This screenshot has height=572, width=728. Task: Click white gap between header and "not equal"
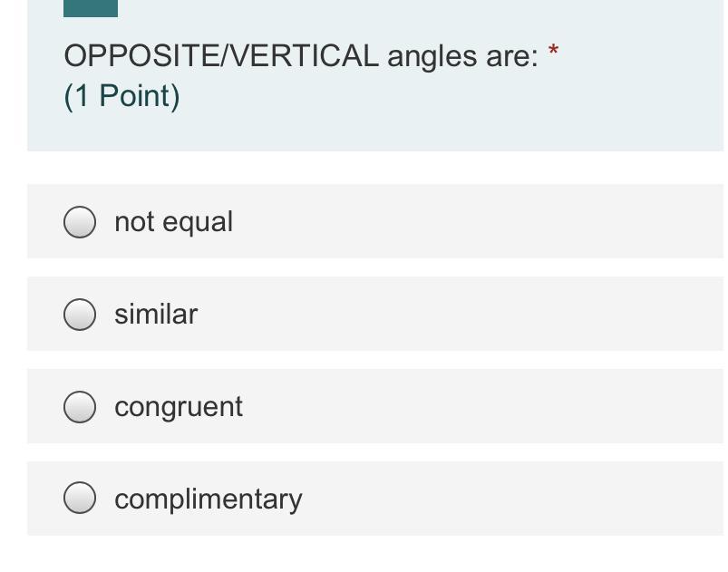363,168
